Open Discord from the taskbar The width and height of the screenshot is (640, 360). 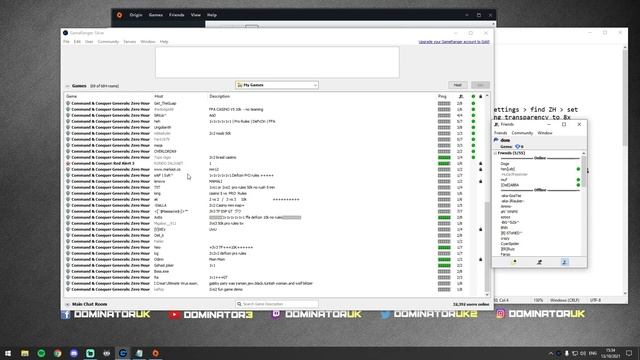pyautogui.click(x=74, y=353)
